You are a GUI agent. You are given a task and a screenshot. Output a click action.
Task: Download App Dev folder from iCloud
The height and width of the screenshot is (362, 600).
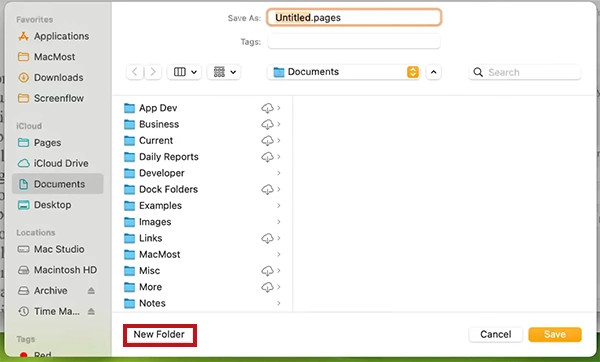pos(267,108)
